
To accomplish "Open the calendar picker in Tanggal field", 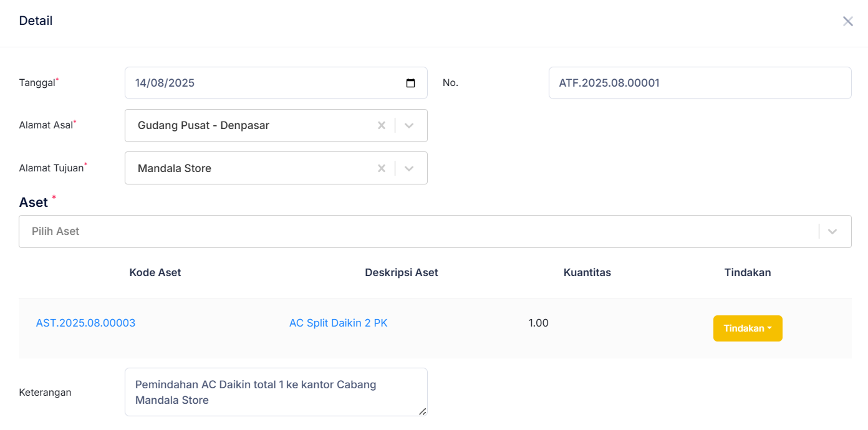I will [x=410, y=83].
